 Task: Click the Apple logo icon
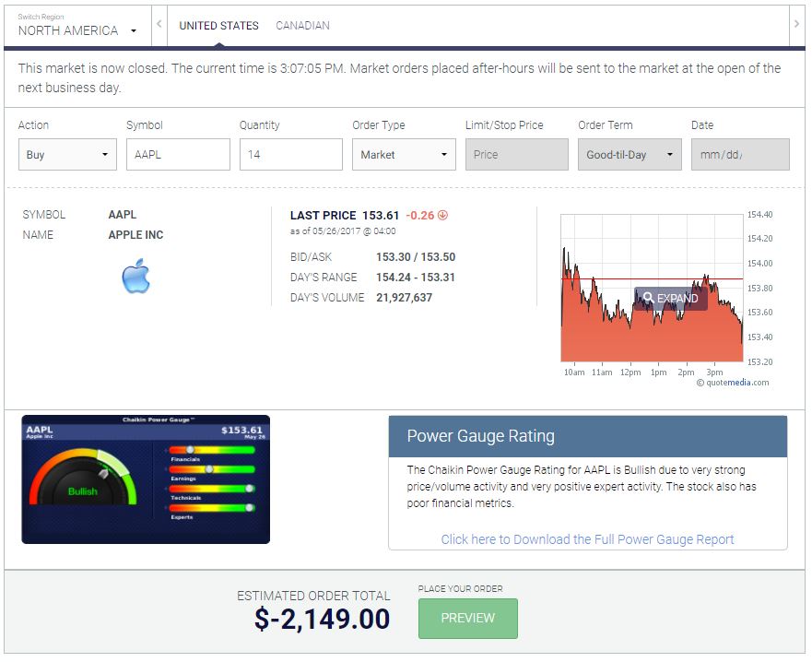(135, 276)
